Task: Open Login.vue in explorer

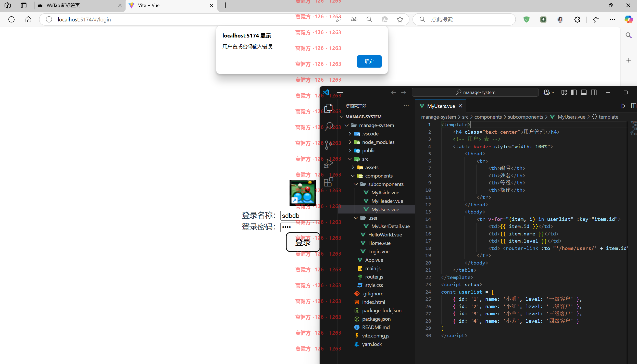Action: click(379, 252)
